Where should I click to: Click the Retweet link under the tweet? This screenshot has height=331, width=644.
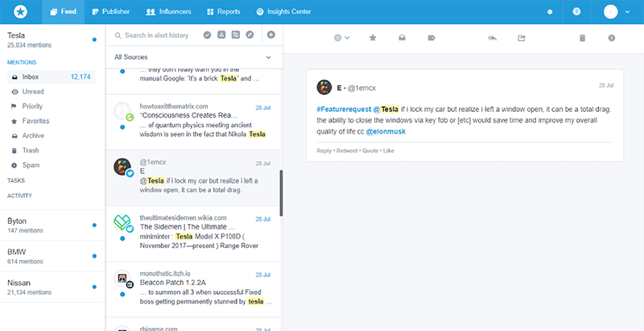click(347, 151)
